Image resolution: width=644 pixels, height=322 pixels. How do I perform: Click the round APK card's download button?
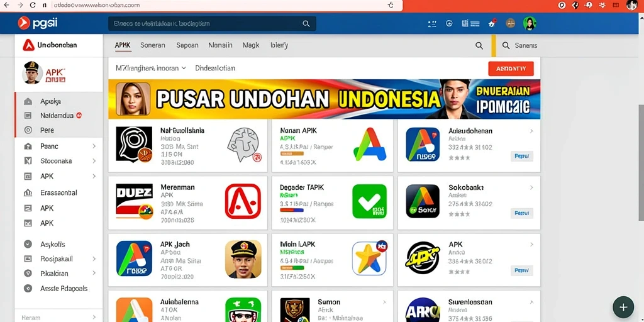tap(521, 270)
